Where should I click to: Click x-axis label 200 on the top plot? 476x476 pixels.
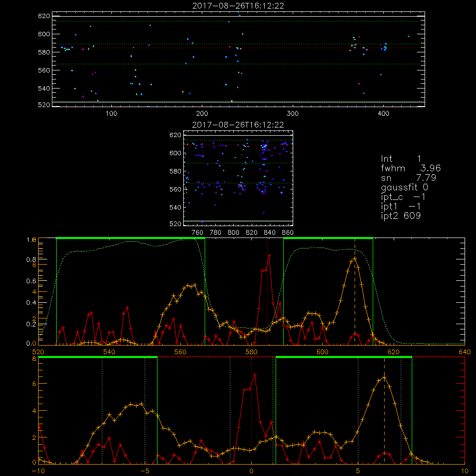[x=202, y=114]
